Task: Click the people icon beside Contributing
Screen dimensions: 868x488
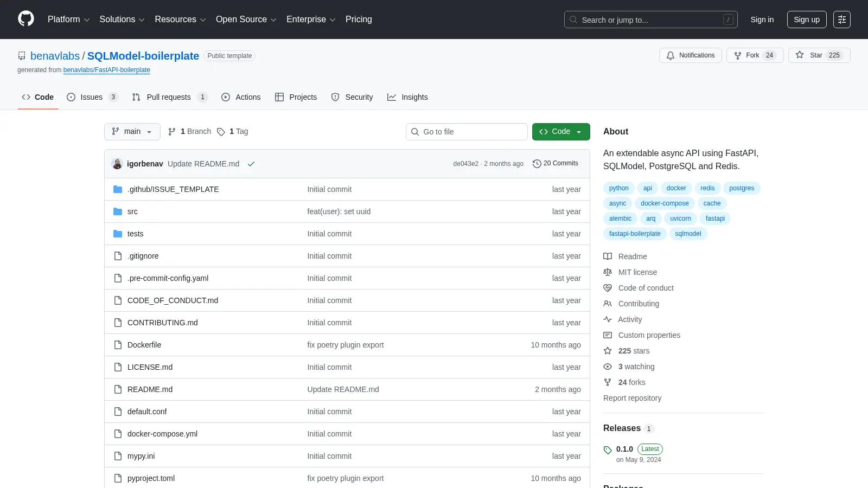Action: 608,304
